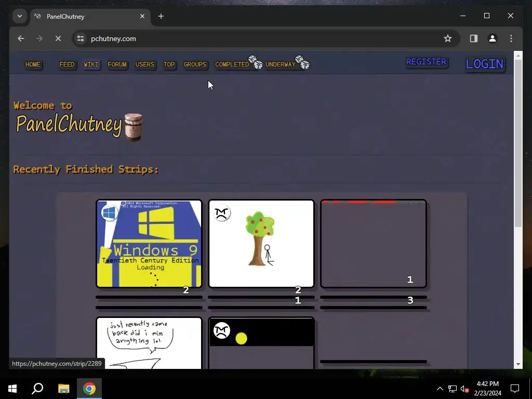
Task: Open the 'just recently came back' strip
Action: click(149, 343)
